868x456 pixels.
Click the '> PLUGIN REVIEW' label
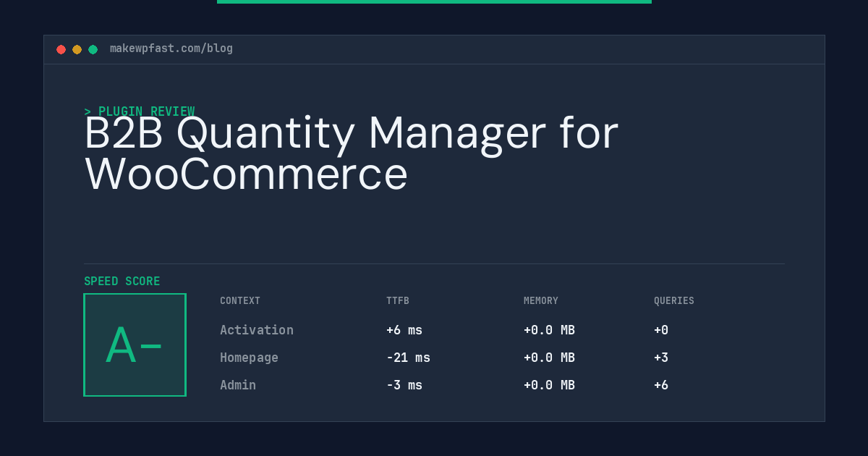pyautogui.click(x=140, y=111)
